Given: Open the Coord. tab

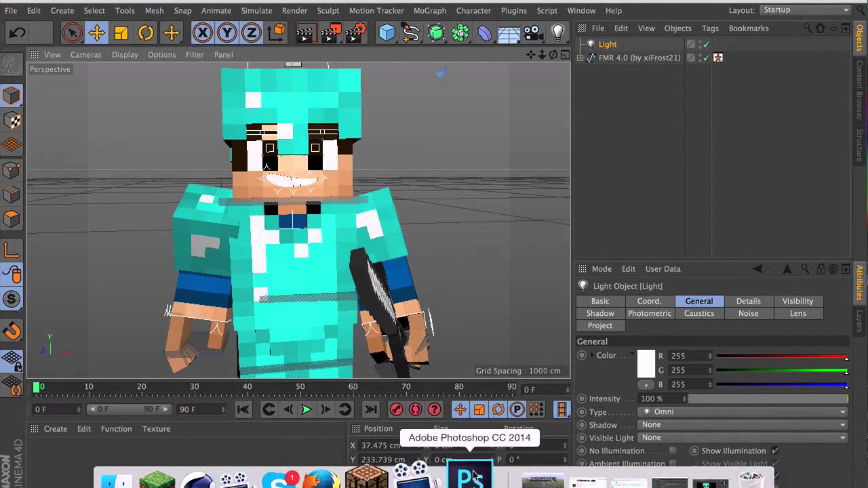Looking at the screenshot, I should pyautogui.click(x=649, y=302).
